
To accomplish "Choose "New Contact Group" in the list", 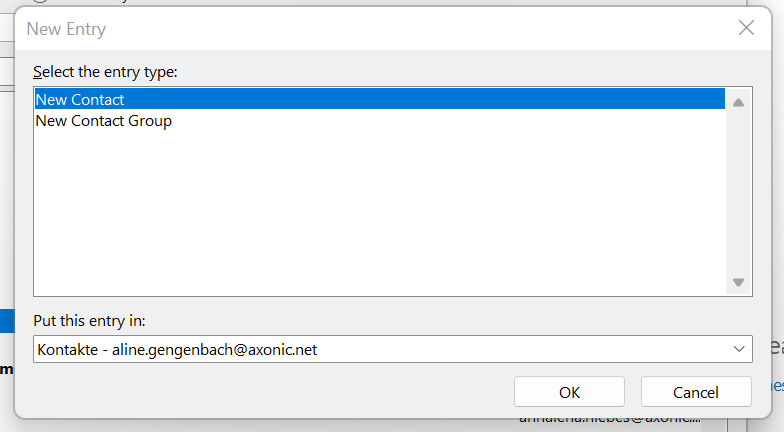I will [x=104, y=121].
